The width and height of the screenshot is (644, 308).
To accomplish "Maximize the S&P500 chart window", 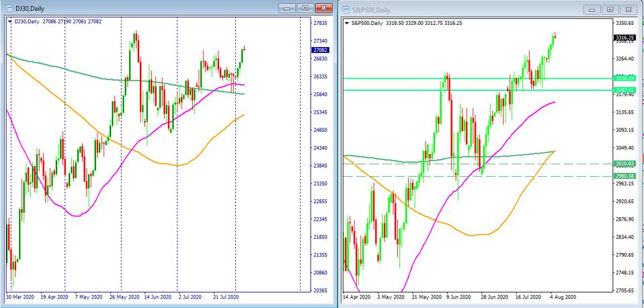I will [610, 9].
